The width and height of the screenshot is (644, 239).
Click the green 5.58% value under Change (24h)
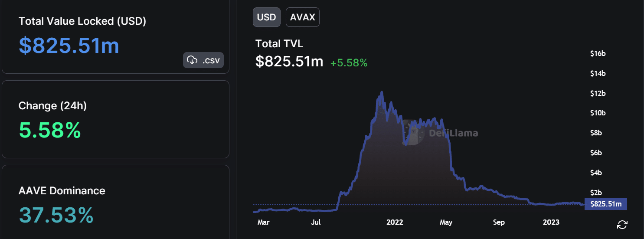(x=50, y=130)
